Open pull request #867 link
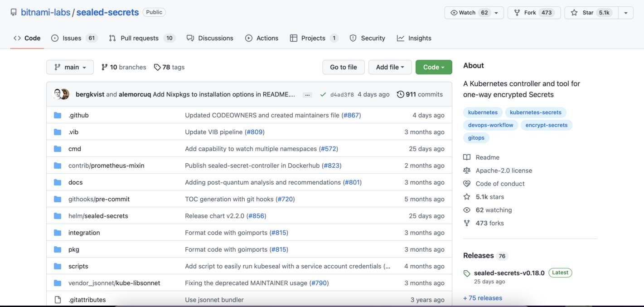644x307 pixels. (351, 115)
